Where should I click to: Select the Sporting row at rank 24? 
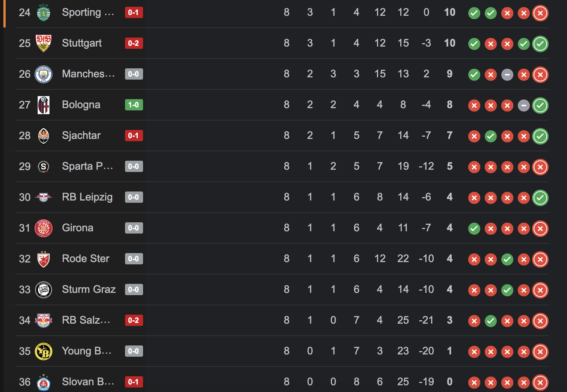tap(282, 13)
